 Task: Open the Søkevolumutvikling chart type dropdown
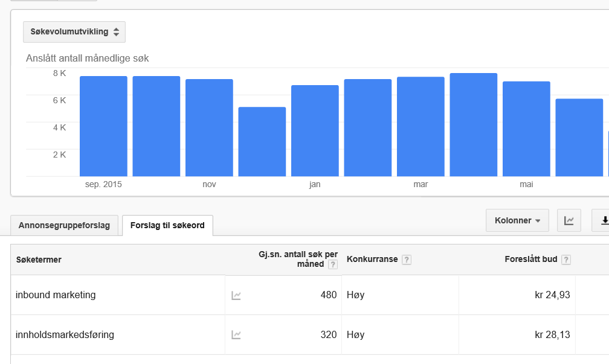tap(74, 32)
